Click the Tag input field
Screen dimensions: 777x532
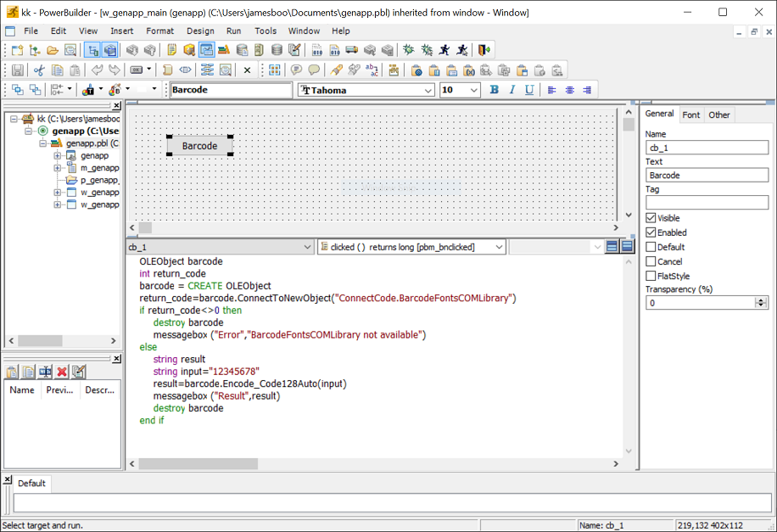(707, 203)
